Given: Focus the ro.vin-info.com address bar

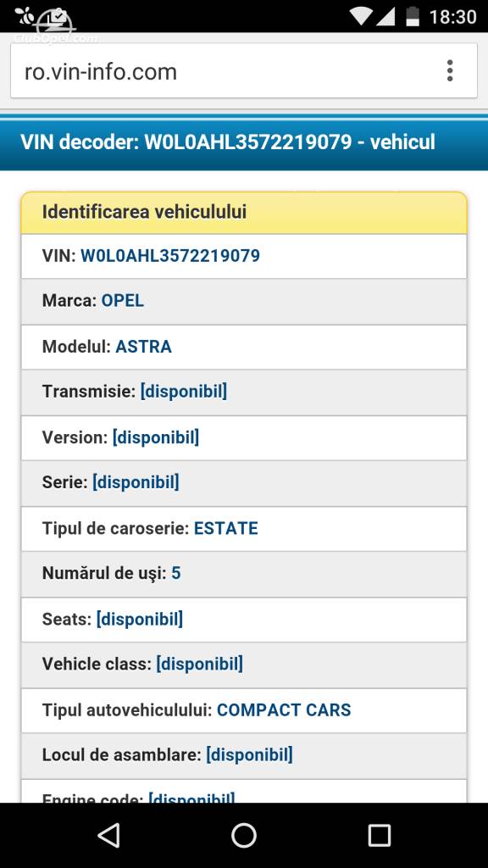Looking at the screenshot, I should click(243, 71).
